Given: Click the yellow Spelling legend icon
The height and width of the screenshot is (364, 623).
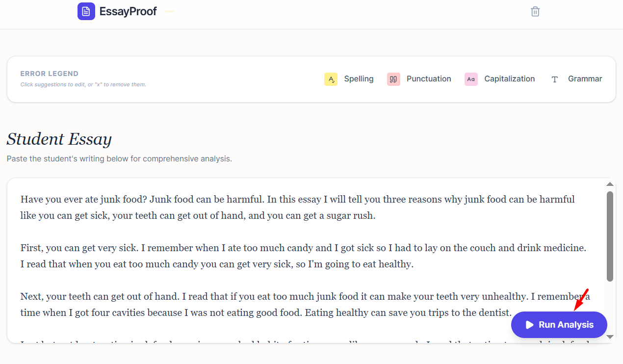Looking at the screenshot, I should click(x=331, y=79).
